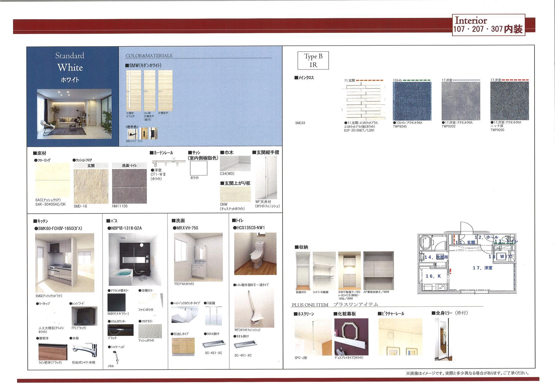Click the white sash resin color box
The image size is (555, 392).
tap(199, 168)
